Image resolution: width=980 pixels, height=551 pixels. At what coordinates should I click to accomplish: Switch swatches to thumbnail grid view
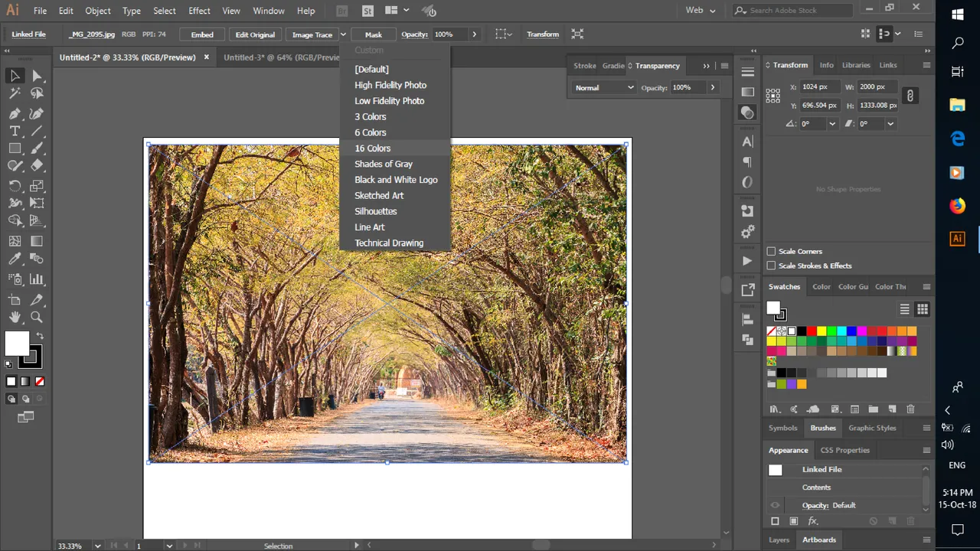(x=922, y=309)
